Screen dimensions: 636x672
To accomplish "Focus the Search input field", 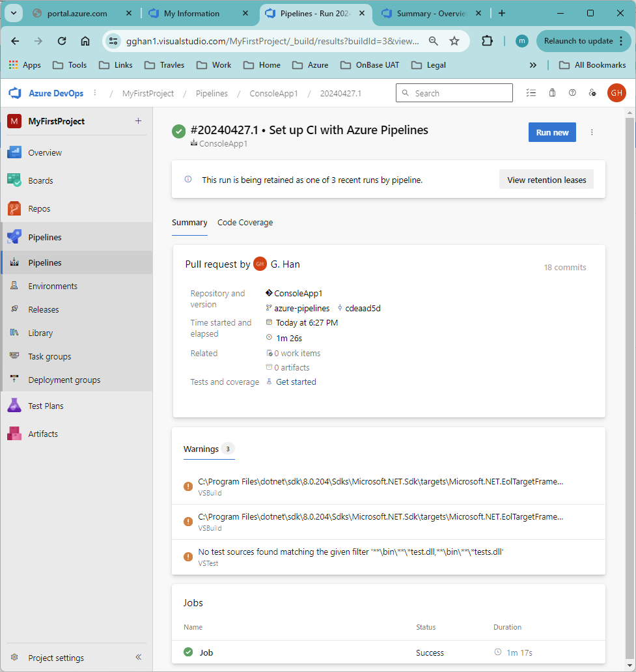I will click(x=454, y=93).
